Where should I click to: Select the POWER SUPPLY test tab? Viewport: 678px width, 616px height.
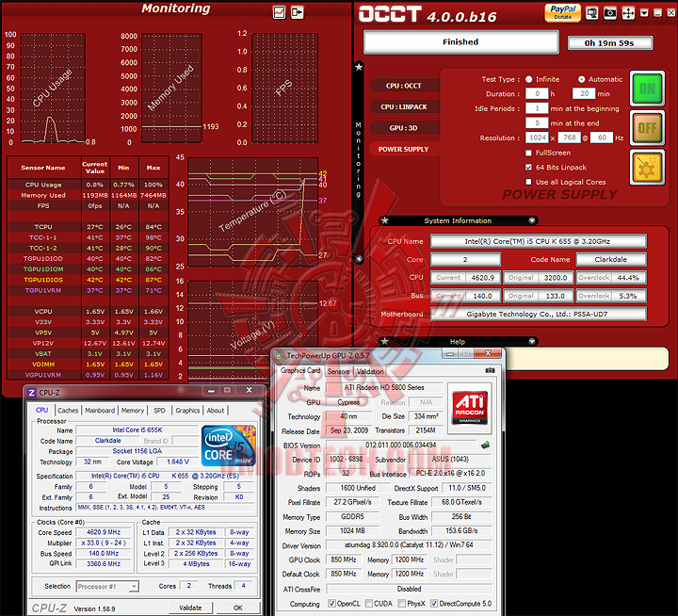point(404,149)
